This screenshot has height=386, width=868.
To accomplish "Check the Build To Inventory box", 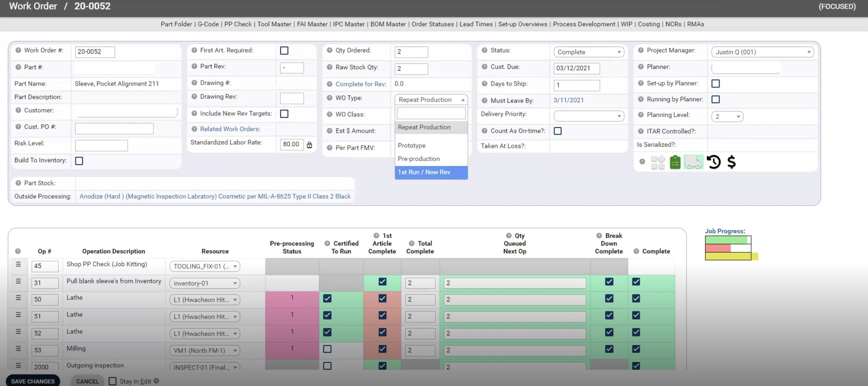I will tap(79, 161).
